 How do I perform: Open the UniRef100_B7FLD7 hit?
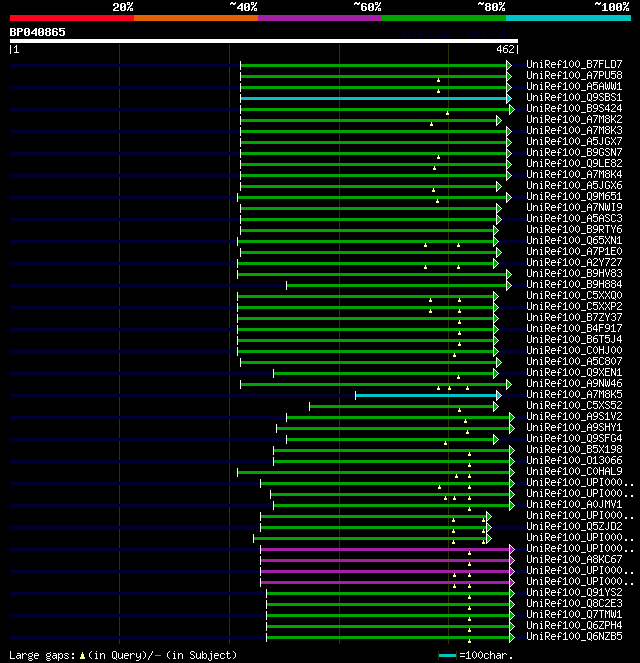tap(574, 64)
